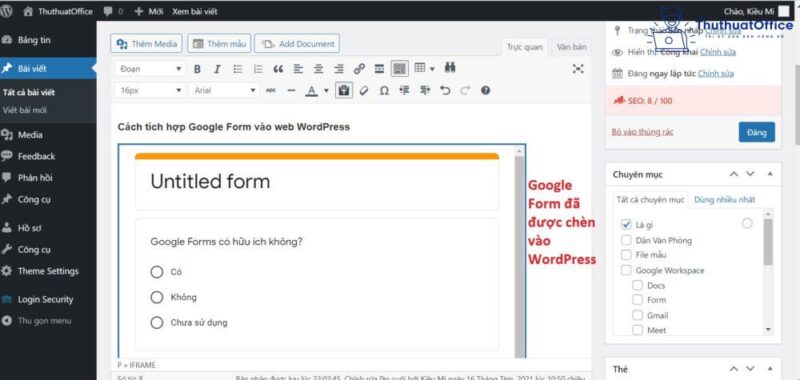Image resolution: width=800 pixels, height=380 pixels.
Task: Apply blockquote formatting
Action: click(x=278, y=69)
